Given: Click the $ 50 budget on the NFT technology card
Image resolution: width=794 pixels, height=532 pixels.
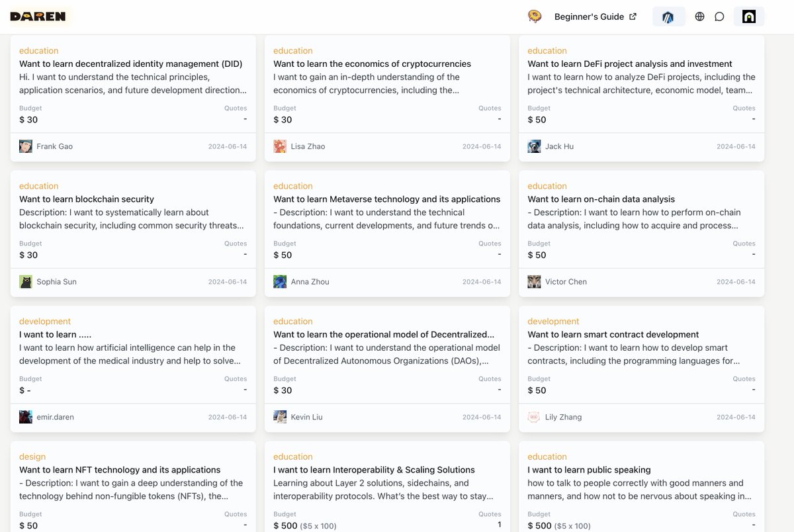Looking at the screenshot, I should (x=28, y=525).
